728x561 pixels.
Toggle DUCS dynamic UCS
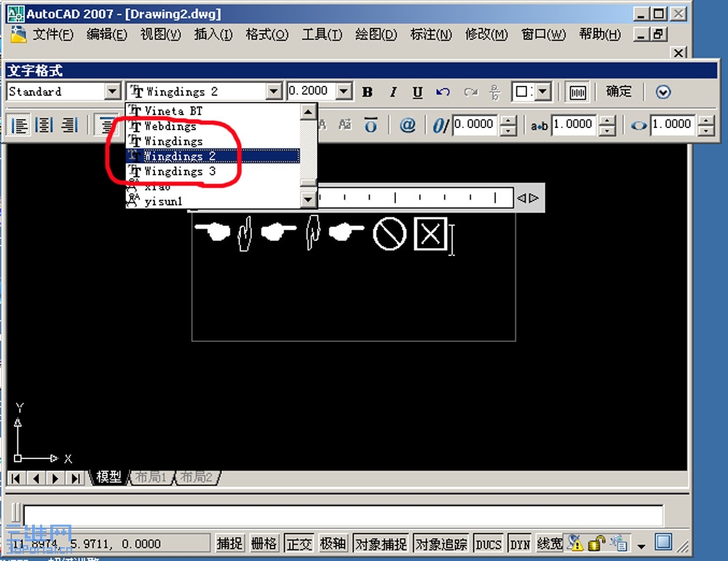point(488,544)
